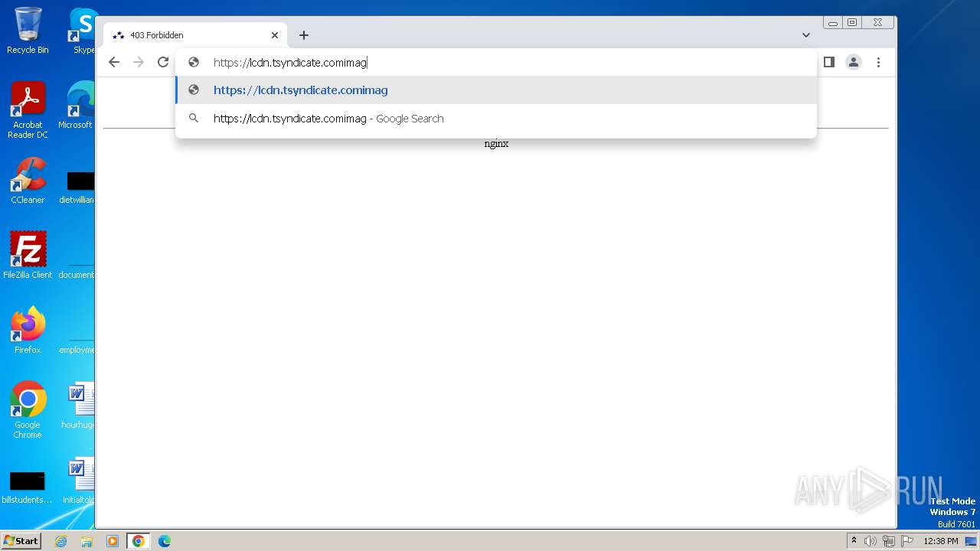This screenshot has width=980, height=551.
Task: Open the billstudents desktop file
Action: (28, 487)
